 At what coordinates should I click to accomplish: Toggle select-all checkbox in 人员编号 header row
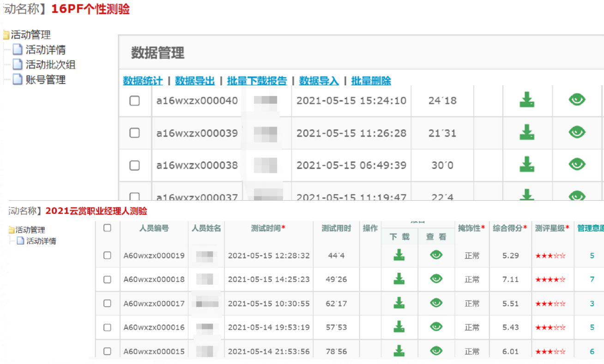point(107,227)
